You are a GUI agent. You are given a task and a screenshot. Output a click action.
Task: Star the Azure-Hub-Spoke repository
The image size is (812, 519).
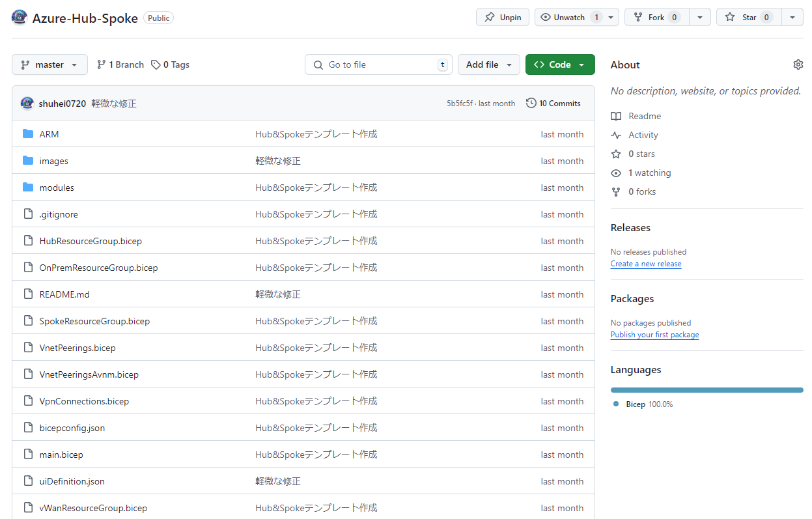pyautogui.click(x=749, y=18)
